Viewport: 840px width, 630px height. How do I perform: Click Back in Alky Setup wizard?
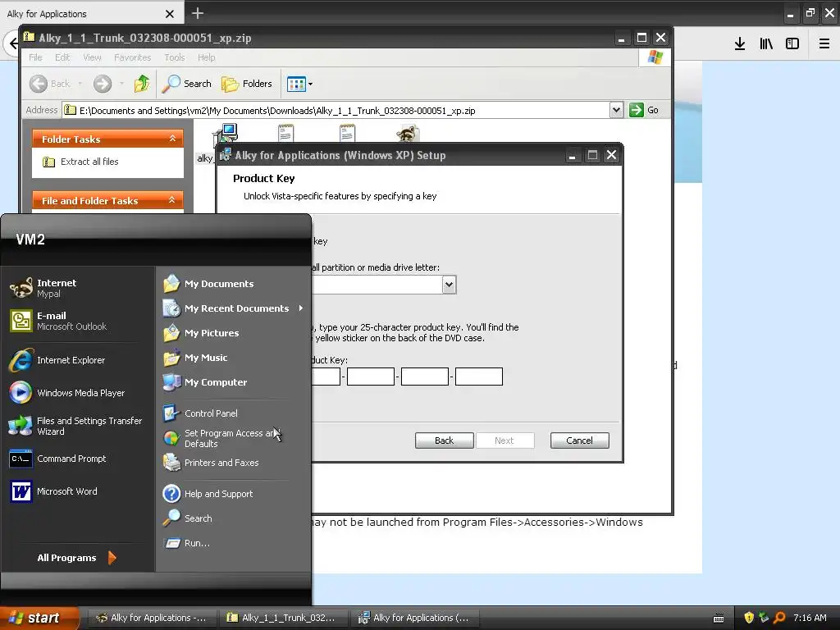tap(444, 441)
